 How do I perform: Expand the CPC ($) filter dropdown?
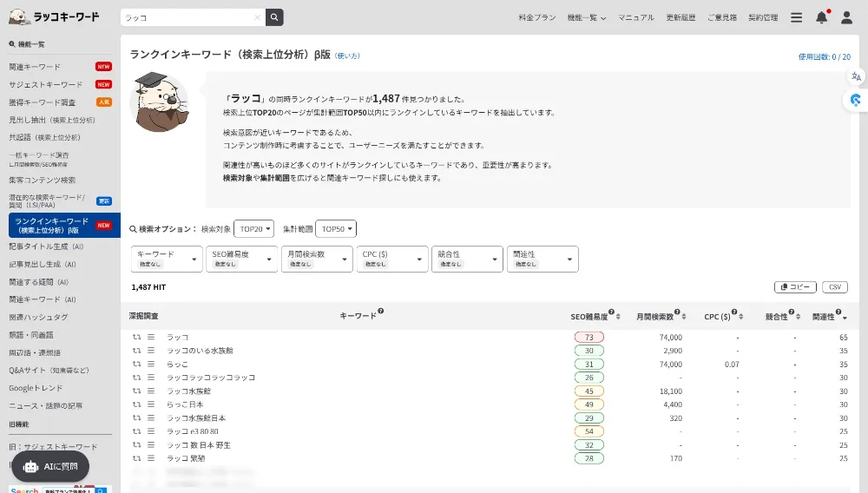coord(392,259)
